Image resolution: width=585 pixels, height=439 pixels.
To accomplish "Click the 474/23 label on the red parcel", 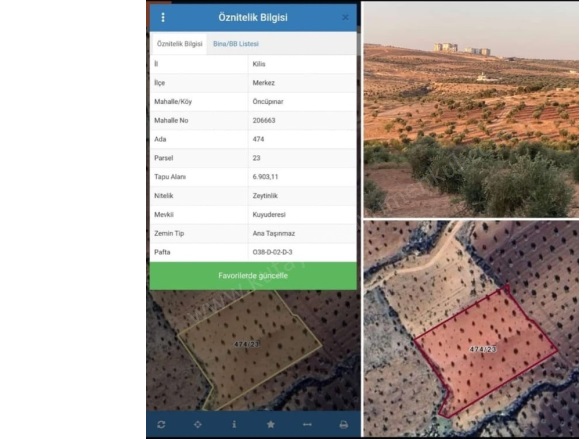I will [482, 349].
